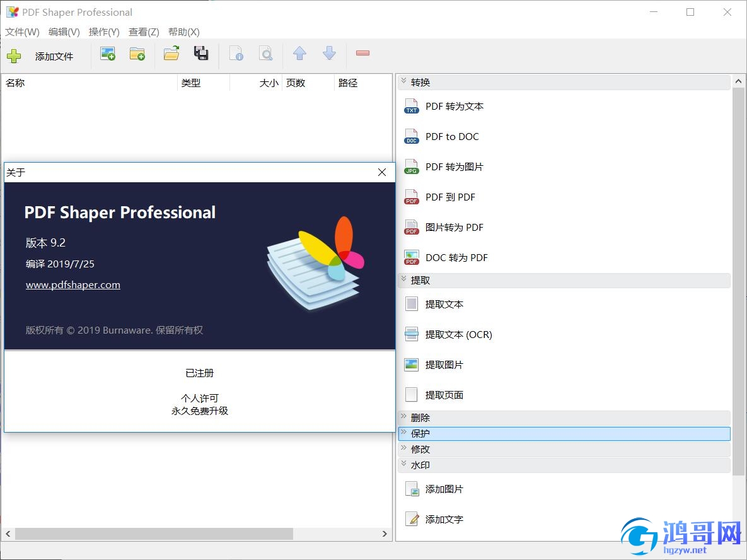Select the 提取文本 tool

pyautogui.click(x=434, y=304)
